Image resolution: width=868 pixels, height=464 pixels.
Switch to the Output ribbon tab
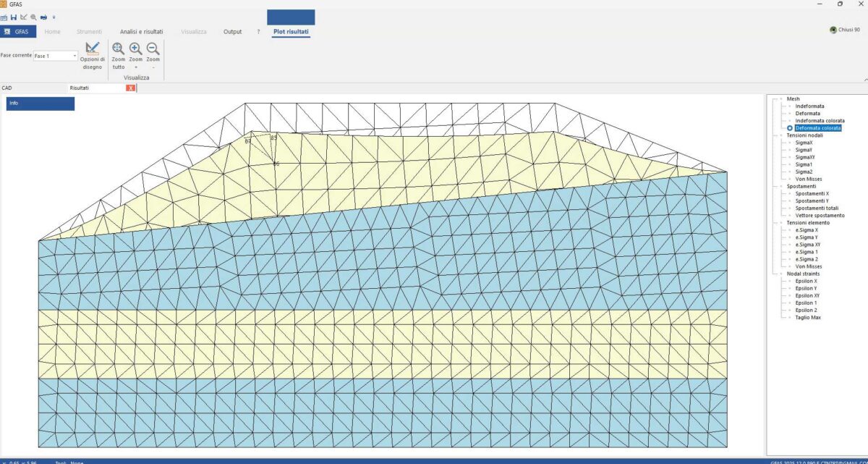pos(232,32)
